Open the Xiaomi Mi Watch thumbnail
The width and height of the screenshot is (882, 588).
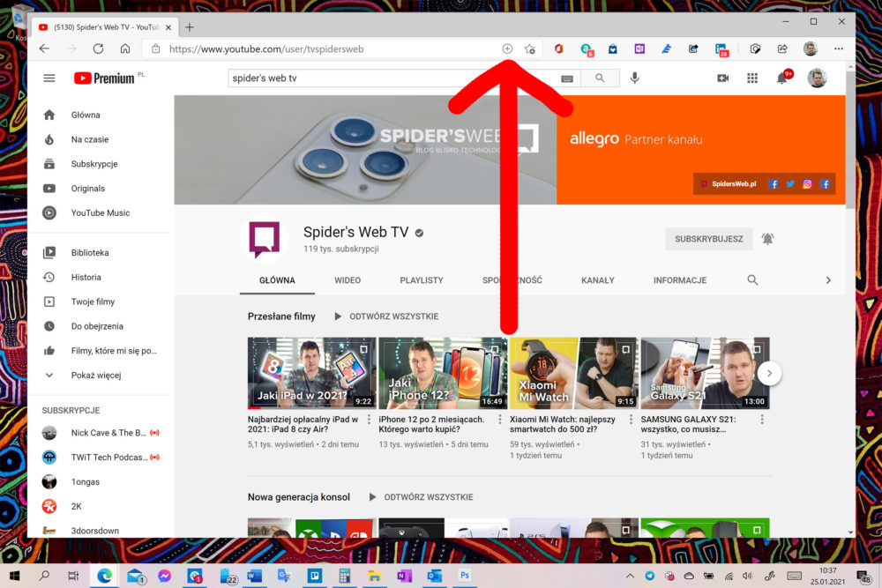click(x=574, y=373)
